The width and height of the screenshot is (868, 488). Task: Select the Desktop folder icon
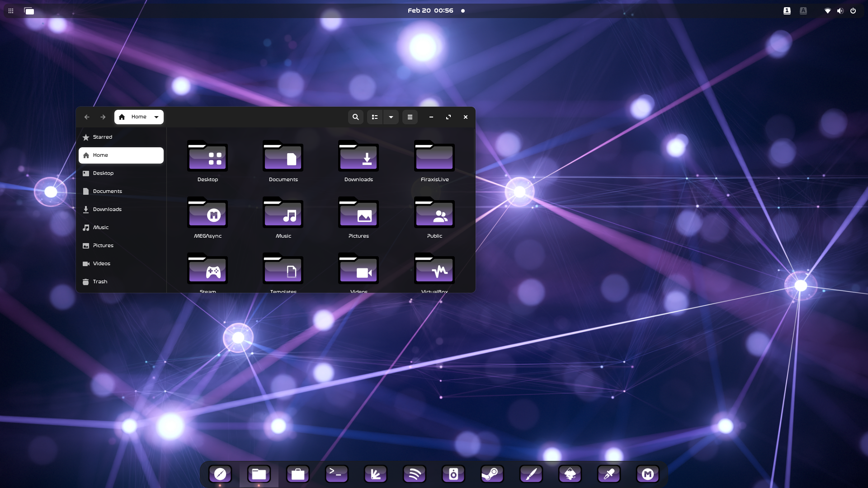click(x=208, y=156)
